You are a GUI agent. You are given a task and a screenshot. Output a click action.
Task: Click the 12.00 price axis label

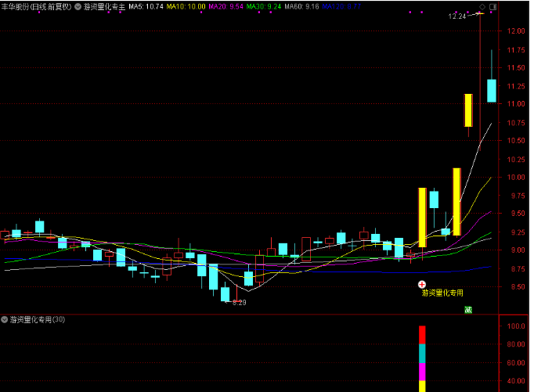[x=516, y=31]
